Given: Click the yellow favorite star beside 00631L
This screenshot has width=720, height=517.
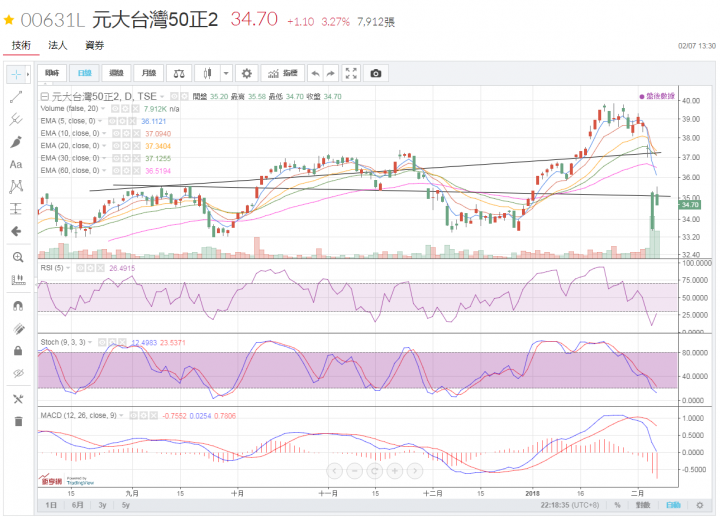Looking at the screenshot, I should click(9, 20).
